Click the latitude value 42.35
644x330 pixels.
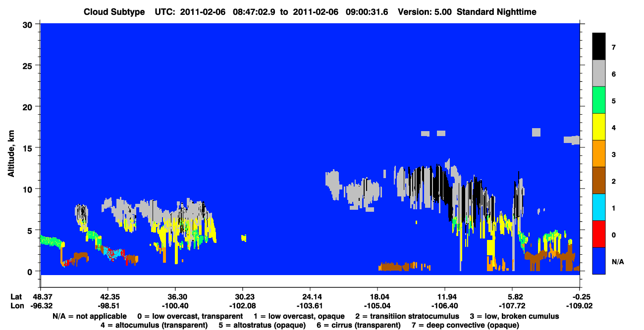(x=107, y=297)
